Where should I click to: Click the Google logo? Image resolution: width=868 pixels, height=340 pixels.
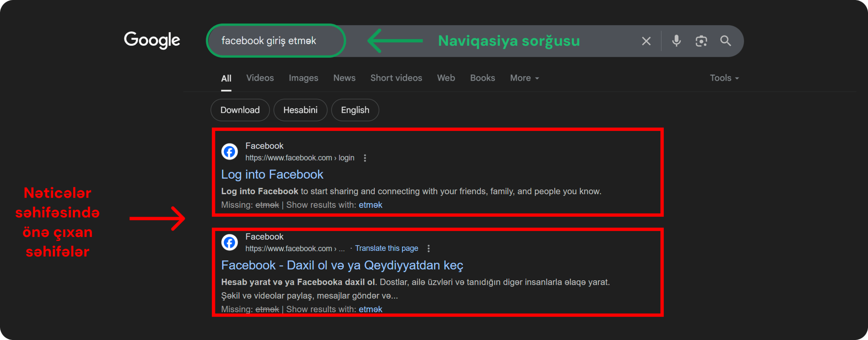point(152,40)
